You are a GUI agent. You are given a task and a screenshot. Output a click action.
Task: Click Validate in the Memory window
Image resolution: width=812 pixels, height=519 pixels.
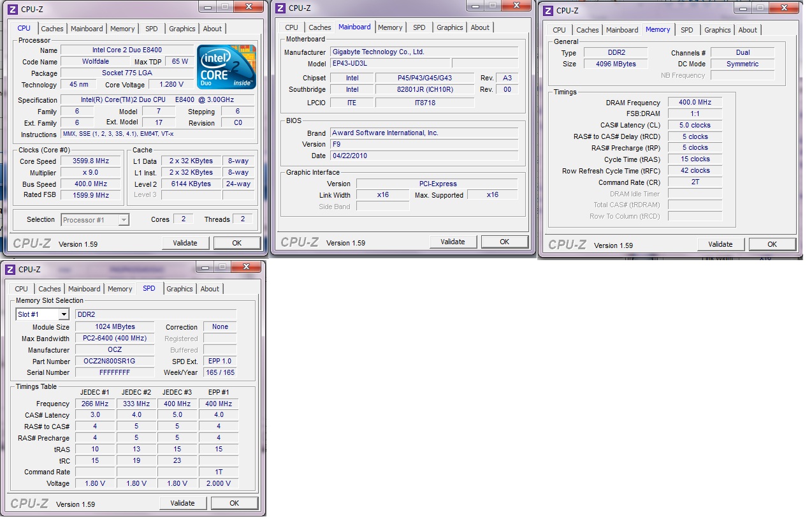click(x=720, y=244)
